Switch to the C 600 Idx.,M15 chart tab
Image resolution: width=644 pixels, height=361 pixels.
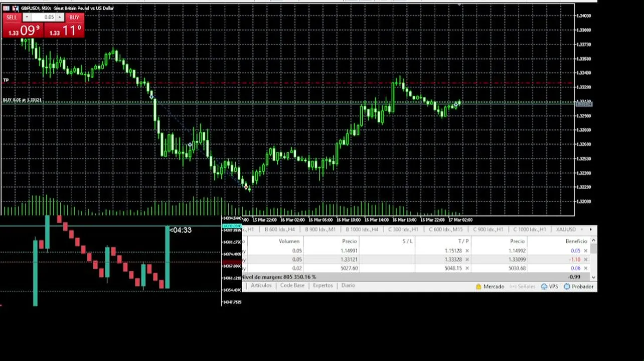point(446,230)
